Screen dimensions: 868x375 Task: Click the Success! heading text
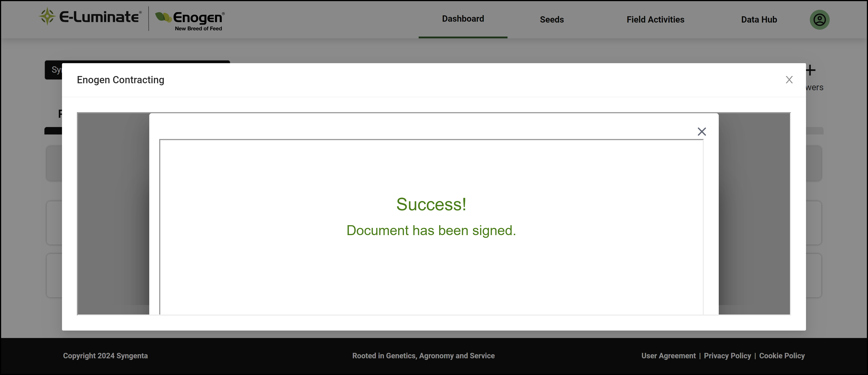tap(431, 204)
